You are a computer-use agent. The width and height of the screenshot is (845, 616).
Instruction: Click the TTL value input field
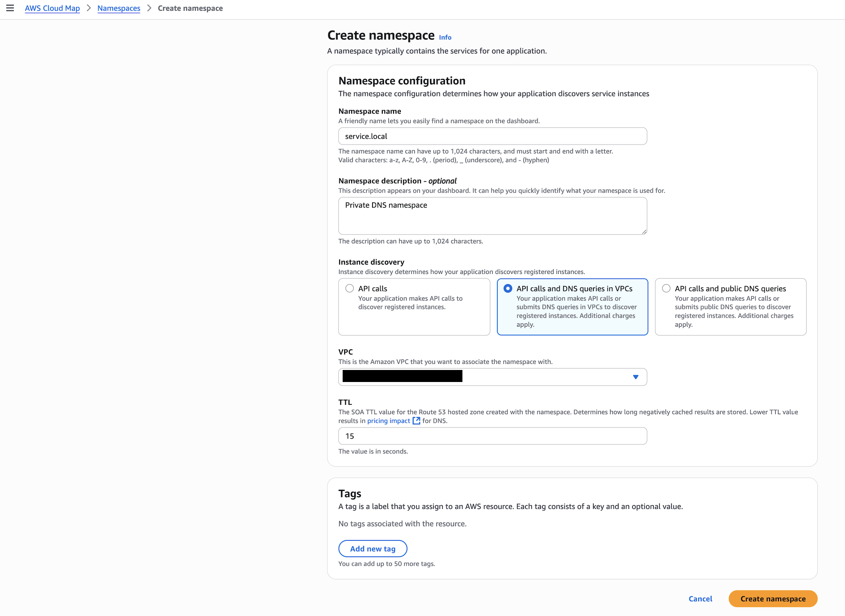point(492,436)
